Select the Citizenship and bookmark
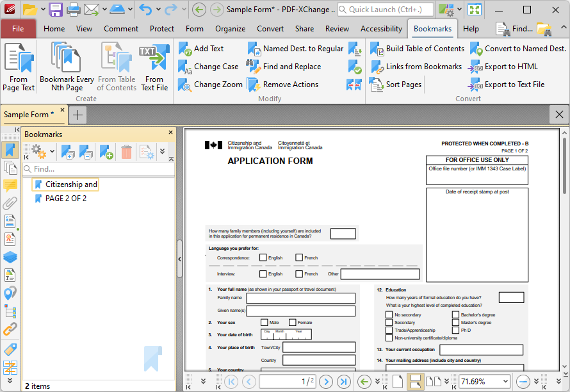Screen dimensions: 570x392 pos(66,184)
